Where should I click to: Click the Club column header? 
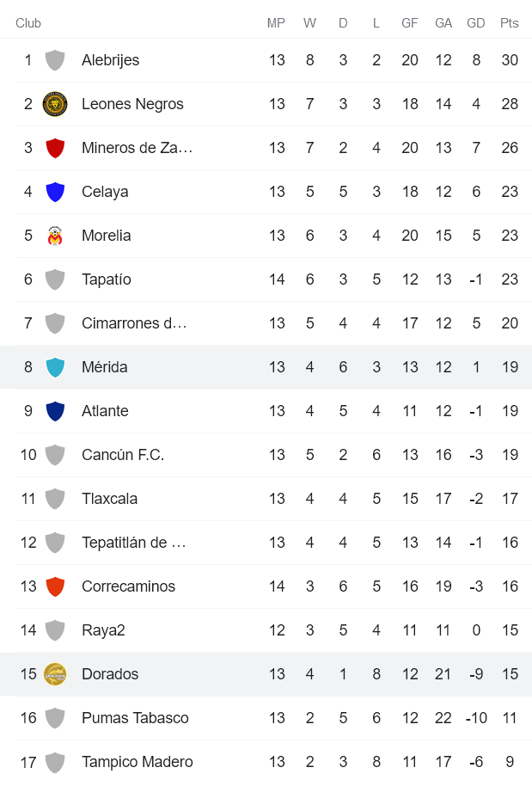click(x=28, y=23)
